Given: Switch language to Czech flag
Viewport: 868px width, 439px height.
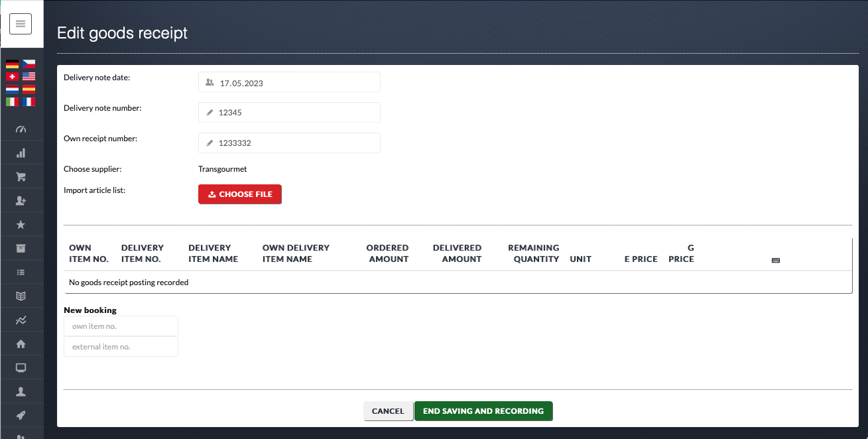Looking at the screenshot, I should 29,64.
